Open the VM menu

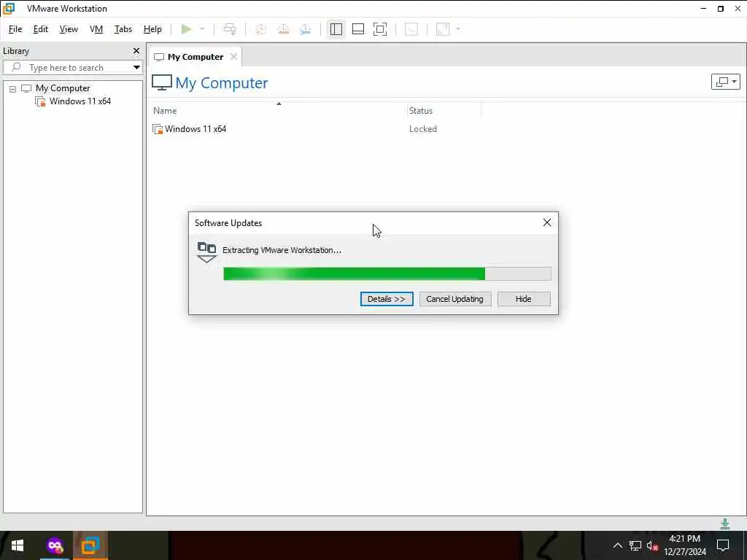96,29
